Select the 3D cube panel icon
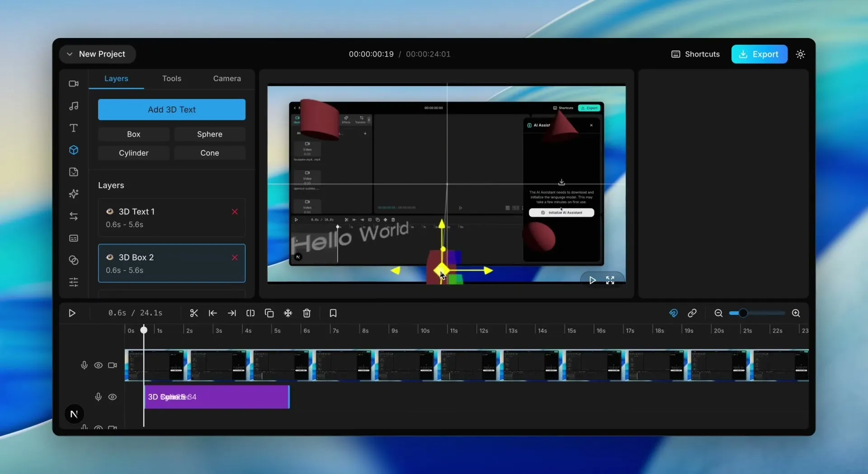Viewport: 868px width, 474px height. tap(74, 150)
